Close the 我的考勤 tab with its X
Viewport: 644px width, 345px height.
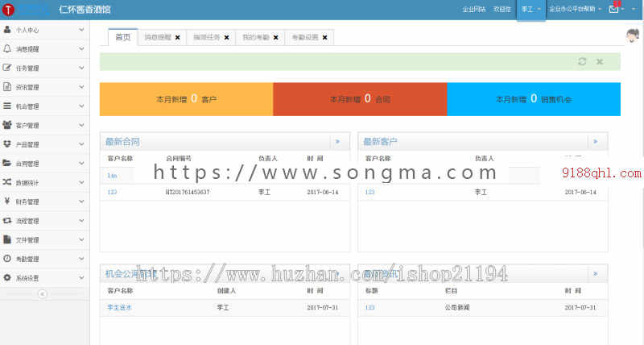(x=275, y=37)
